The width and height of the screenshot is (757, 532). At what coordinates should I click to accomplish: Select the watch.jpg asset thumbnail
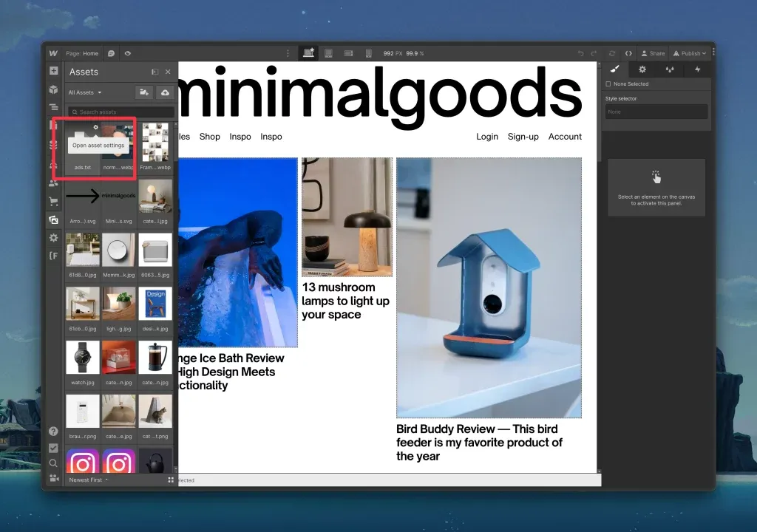[83, 357]
